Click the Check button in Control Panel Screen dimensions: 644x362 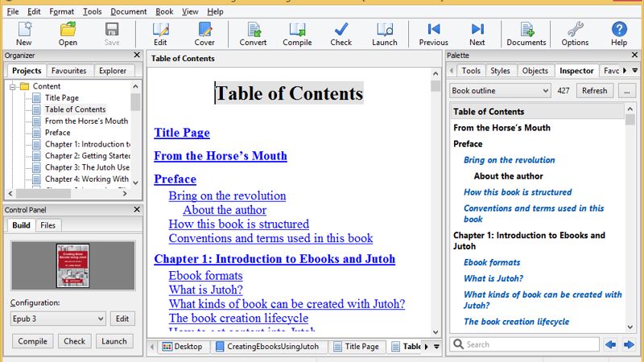74,341
